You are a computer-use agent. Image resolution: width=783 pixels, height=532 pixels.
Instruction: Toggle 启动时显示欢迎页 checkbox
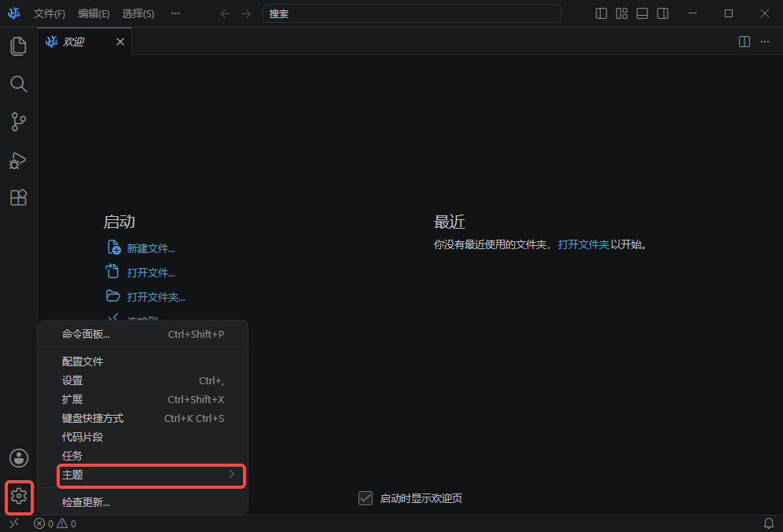tap(366, 498)
